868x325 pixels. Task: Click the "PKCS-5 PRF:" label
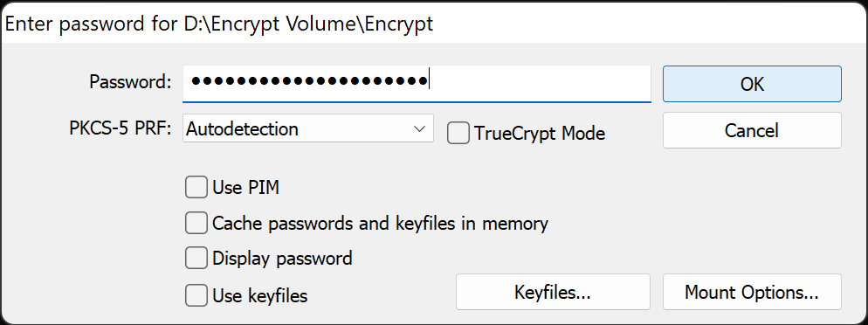[x=121, y=128]
